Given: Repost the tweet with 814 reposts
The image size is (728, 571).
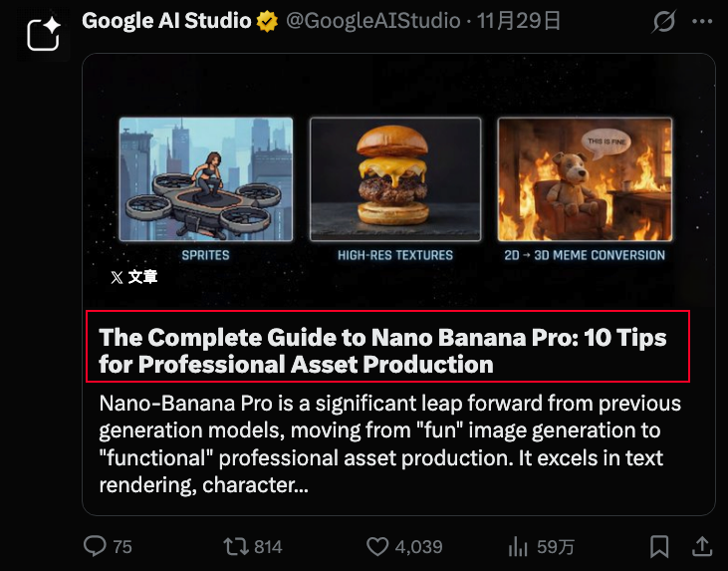Looking at the screenshot, I should tap(236, 546).
